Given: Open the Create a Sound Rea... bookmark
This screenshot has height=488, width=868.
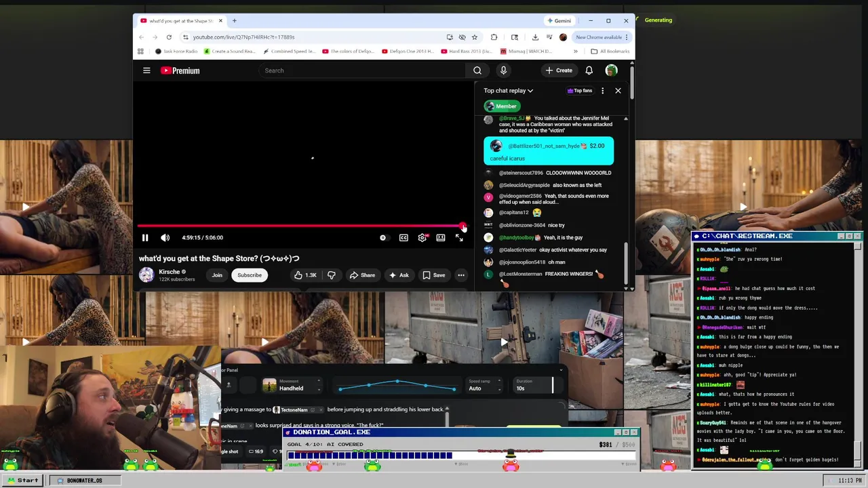Looking at the screenshot, I should click(x=230, y=52).
